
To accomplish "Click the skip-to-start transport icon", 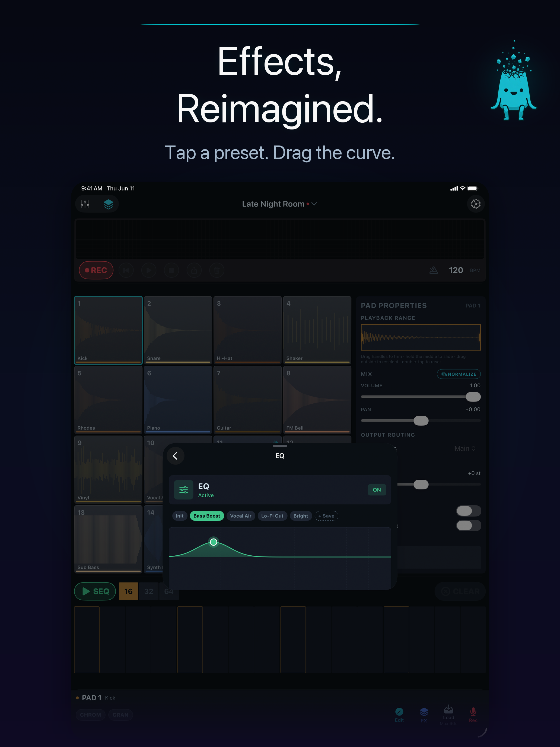I will click(126, 270).
